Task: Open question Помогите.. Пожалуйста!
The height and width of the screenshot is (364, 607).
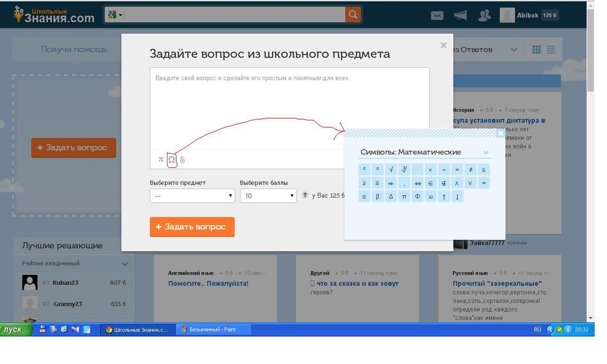Action: [208, 284]
